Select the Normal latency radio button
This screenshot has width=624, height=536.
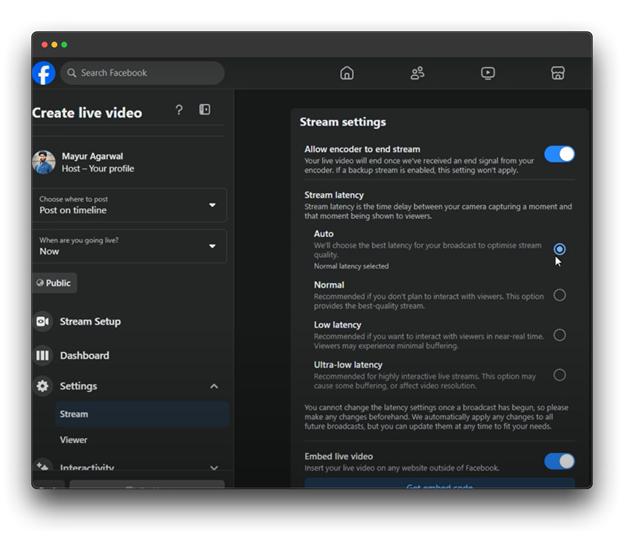click(x=559, y=295)
